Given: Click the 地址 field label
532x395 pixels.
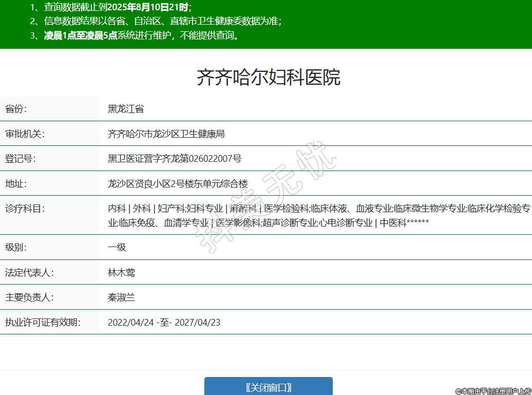Looking at the screenshot, I should point(16,184).
